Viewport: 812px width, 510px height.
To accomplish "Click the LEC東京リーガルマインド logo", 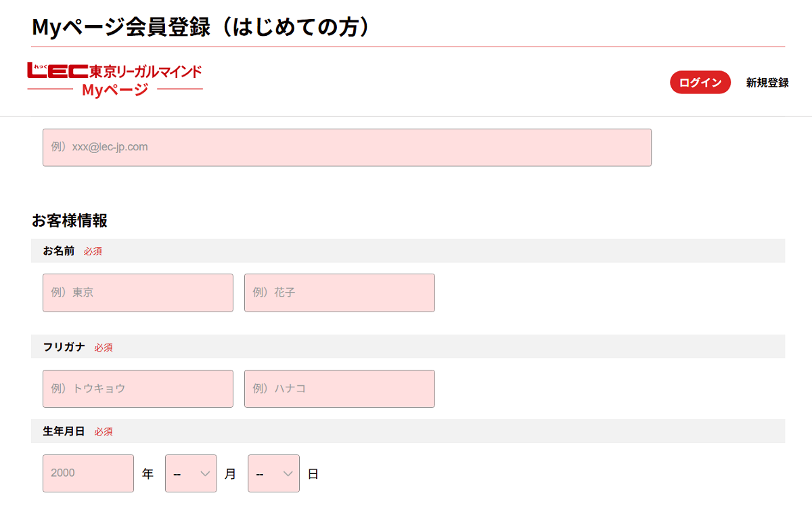I will (x=114, y=70).
